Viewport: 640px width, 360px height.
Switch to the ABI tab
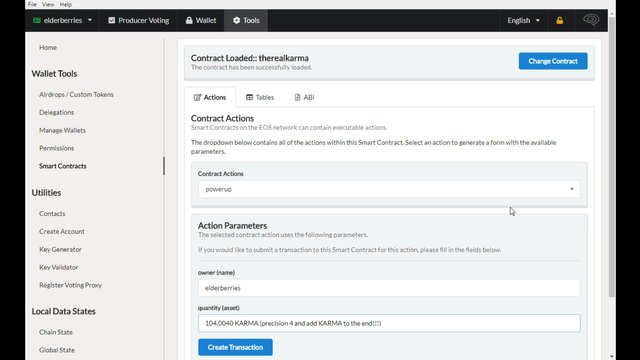[x=304, y=97]
